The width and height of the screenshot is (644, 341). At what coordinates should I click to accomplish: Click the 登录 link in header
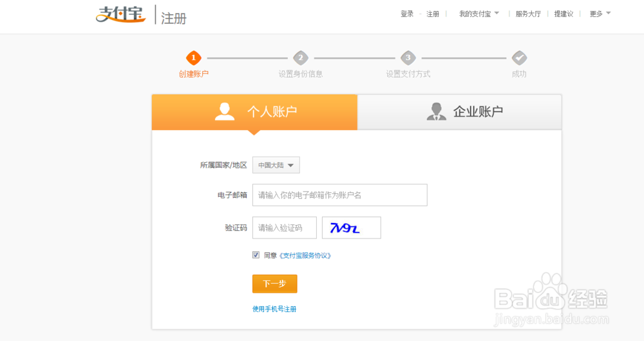[407, 14]
